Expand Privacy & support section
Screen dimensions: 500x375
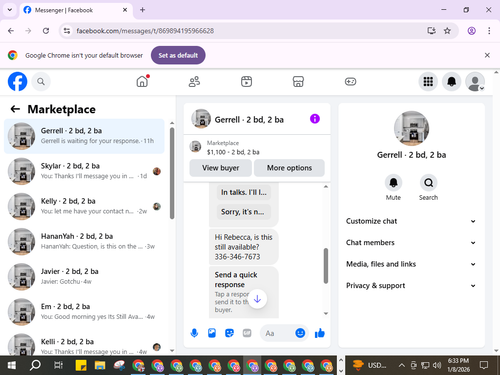[411, 286]
